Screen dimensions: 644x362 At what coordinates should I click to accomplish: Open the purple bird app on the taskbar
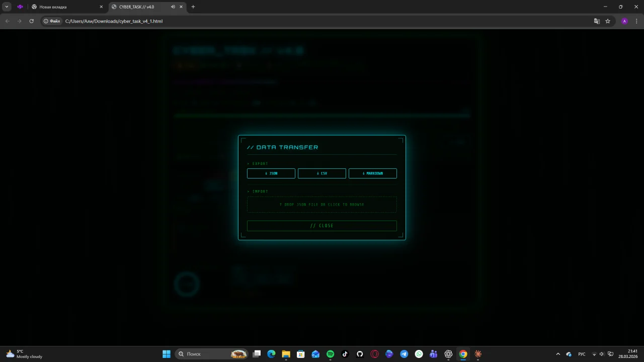389,354
